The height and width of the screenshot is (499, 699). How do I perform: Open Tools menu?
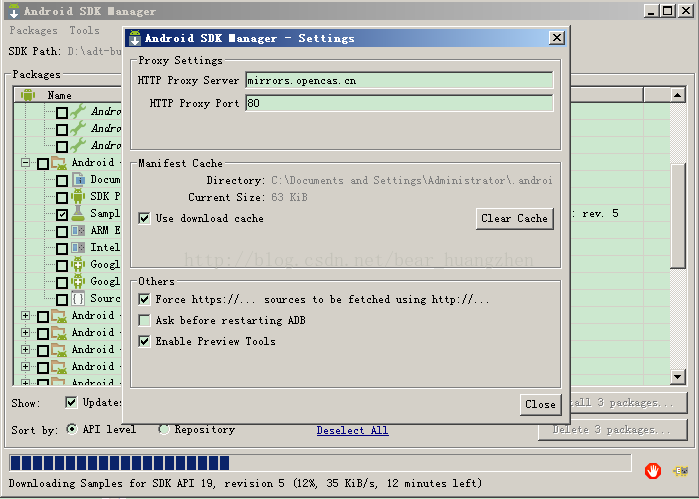(84, 30)
